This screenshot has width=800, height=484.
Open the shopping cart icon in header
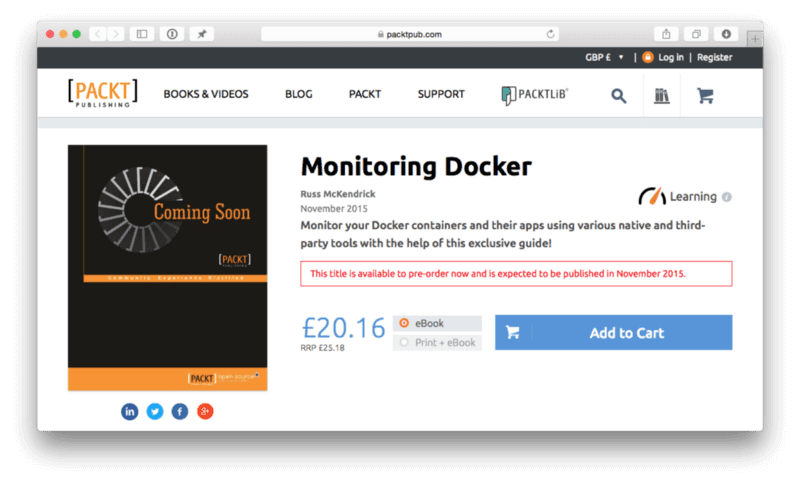tap(705, 96)
